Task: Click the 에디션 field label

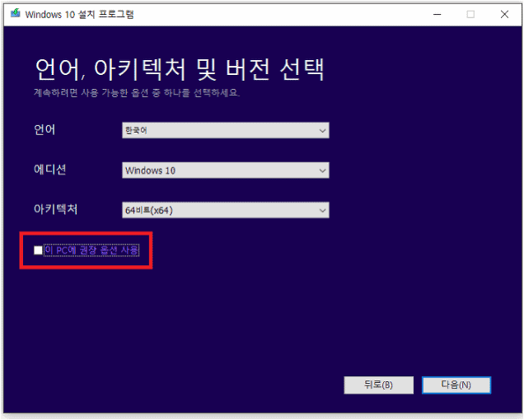Action: tap(49, 170)
